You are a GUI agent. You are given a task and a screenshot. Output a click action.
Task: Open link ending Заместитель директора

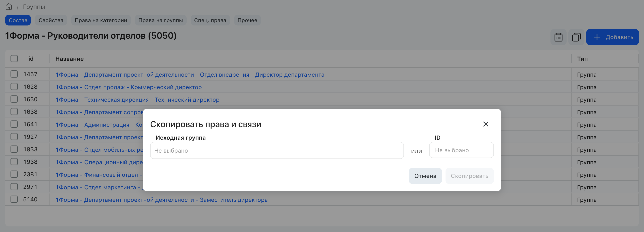(x=162, y=200)
